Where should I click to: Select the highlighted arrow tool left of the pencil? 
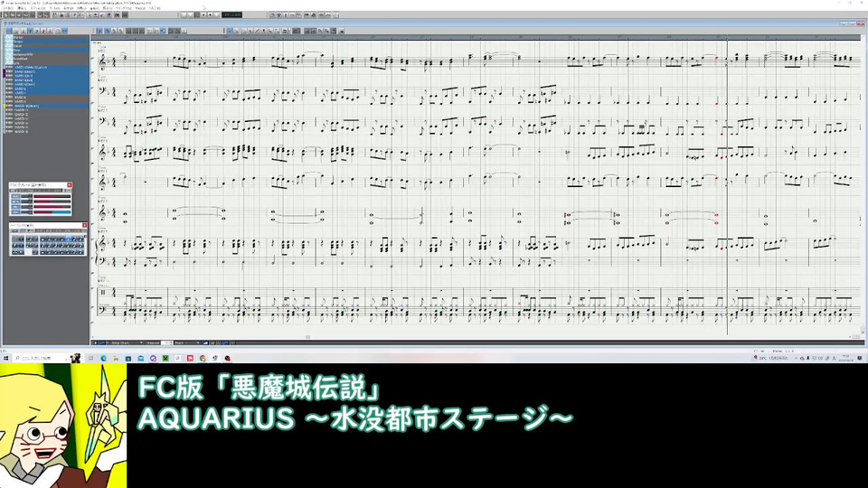(230, 31)
